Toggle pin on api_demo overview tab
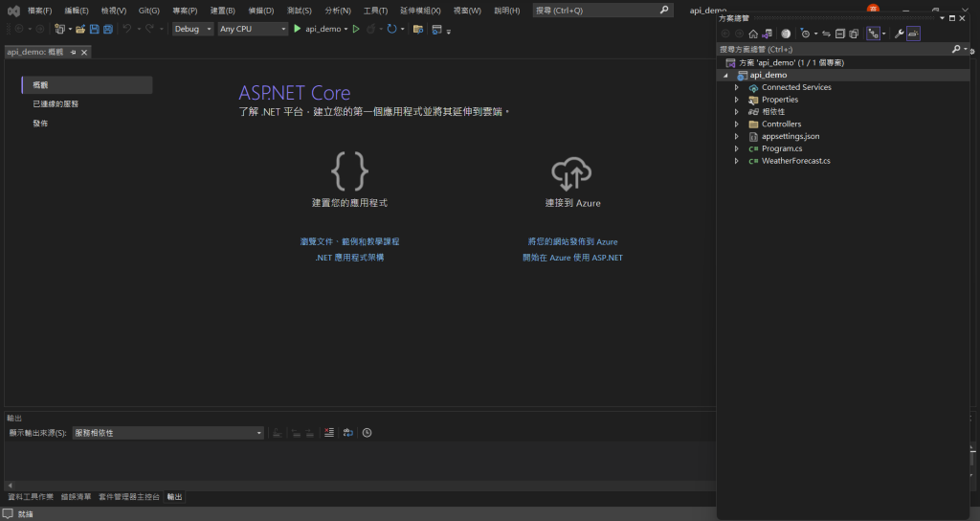980x521 pixels. point(73,53)
